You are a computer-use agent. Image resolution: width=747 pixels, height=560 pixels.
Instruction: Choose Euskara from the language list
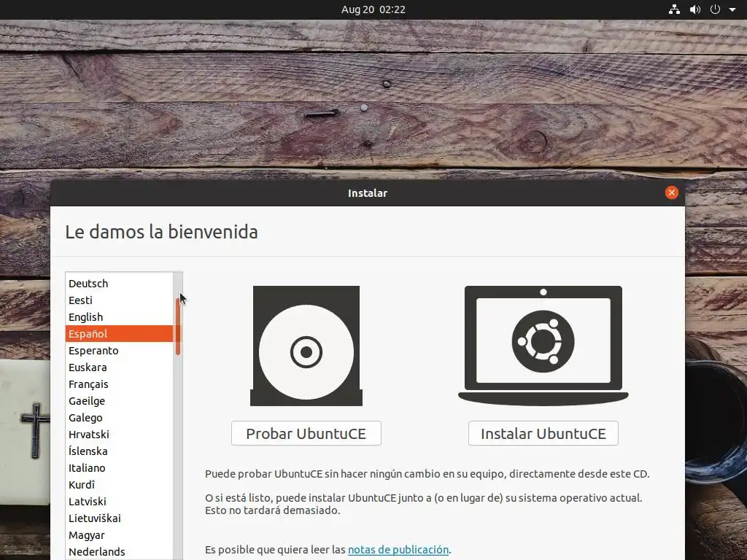[x=119, y=367]
